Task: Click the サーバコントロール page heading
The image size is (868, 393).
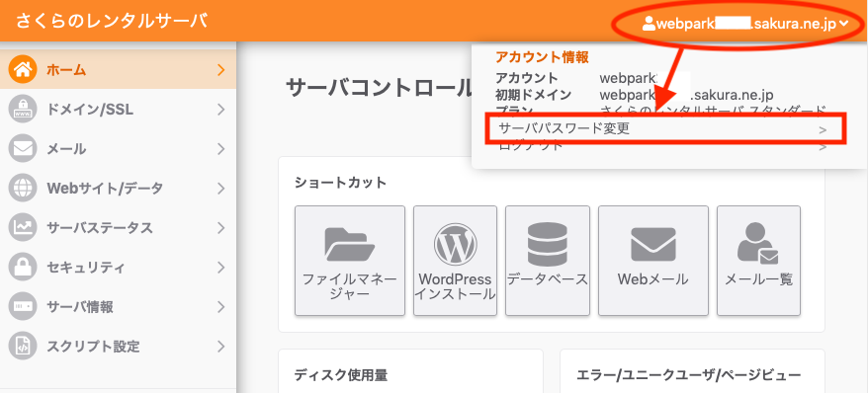Action: (x=378, y=87)
